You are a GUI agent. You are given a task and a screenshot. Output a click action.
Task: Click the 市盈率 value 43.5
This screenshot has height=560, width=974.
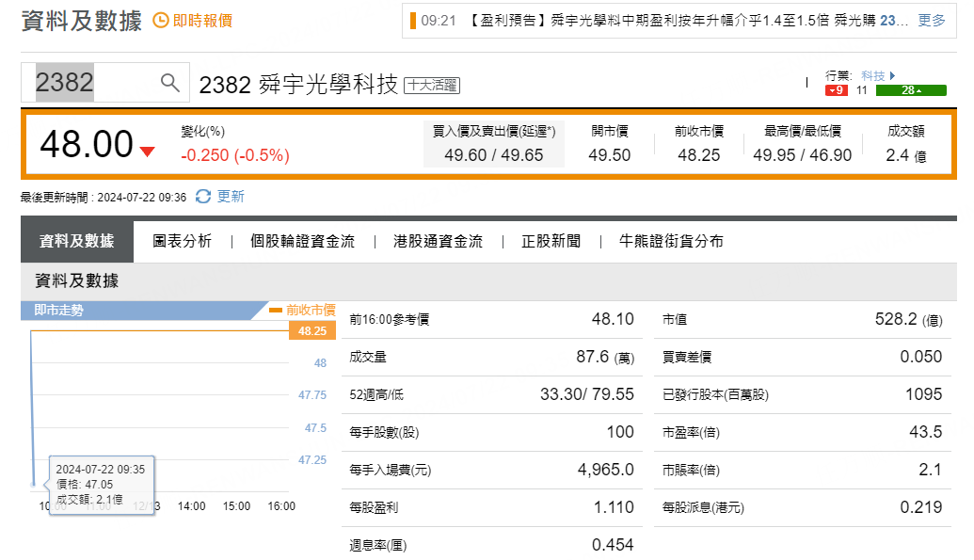[926, 432]
